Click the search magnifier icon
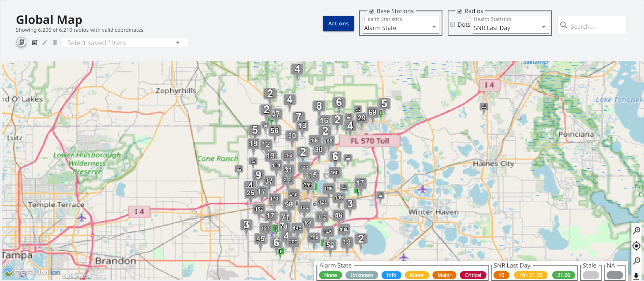The width and height of the screenshot is (644, 281). pyautogui.click(x=563, y=25)
